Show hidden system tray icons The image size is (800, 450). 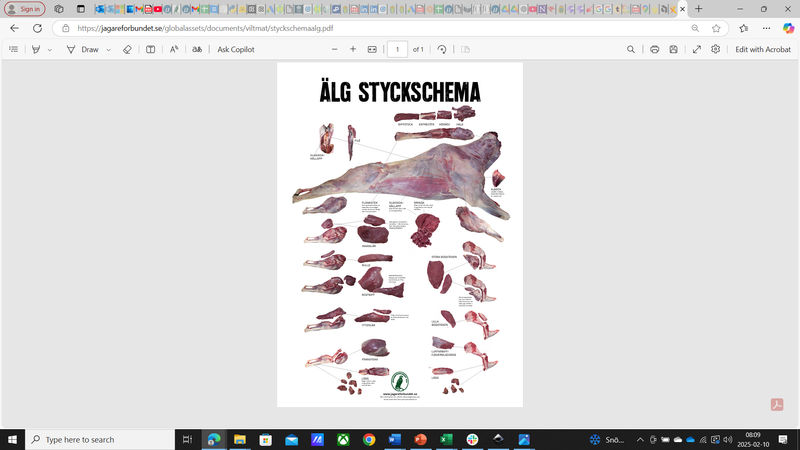pyautogui.click(x=639, y=440)
